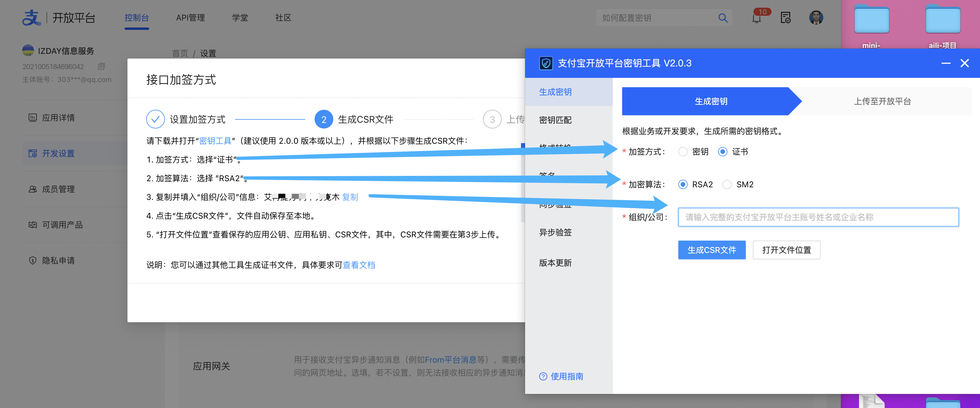This screenshot has width=980, height=408.
Task: Click the 成员管理 sidebar icon
Action: coord(33,189)
